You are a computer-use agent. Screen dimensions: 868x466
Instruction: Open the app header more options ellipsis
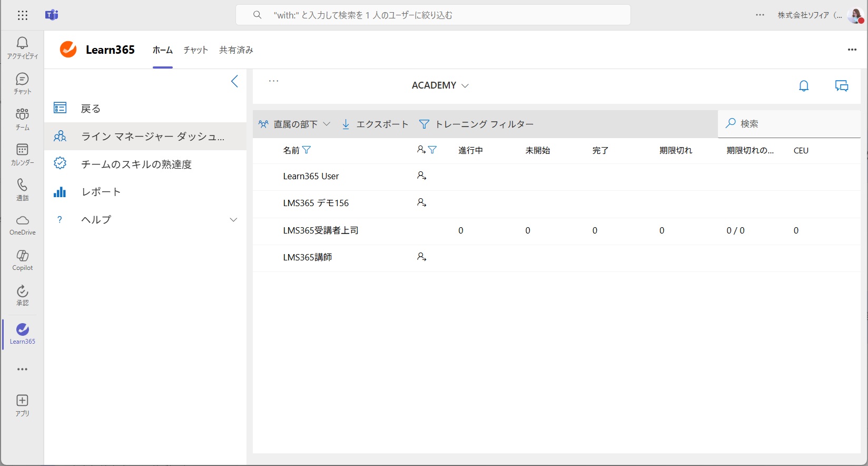tap(852, 50)
